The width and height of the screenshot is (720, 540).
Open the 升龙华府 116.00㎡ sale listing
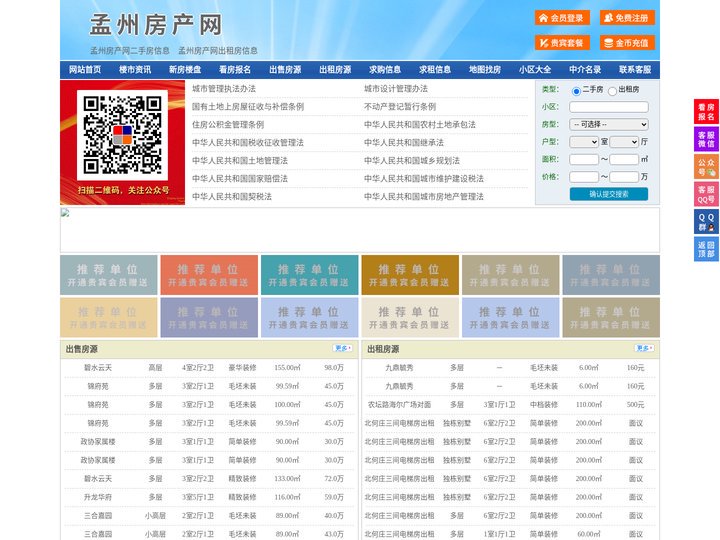[209, 497]
